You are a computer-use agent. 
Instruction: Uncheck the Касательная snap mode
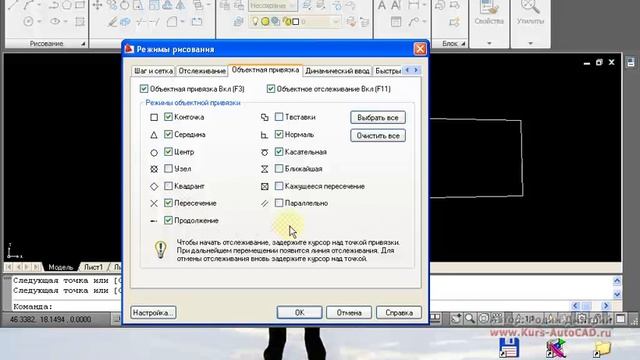[279, 151]
